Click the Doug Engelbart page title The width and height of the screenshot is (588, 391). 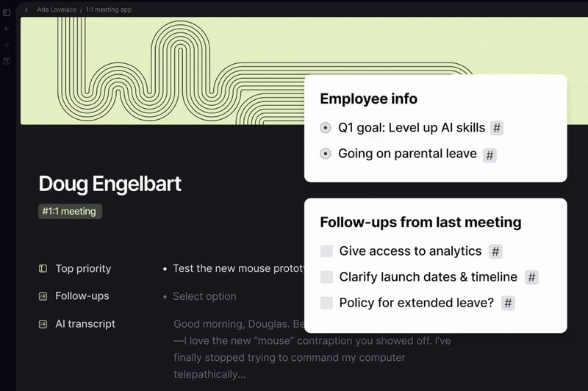tap(110, 183)
